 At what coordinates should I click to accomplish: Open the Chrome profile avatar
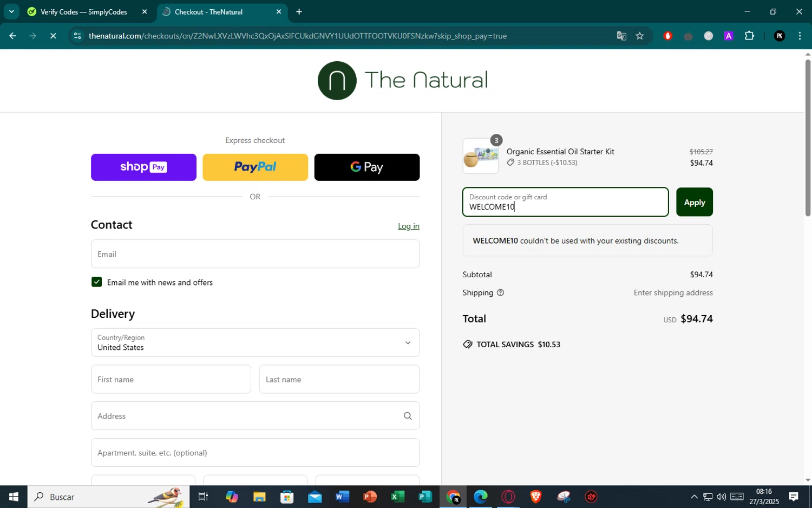(x=780, y=36)
